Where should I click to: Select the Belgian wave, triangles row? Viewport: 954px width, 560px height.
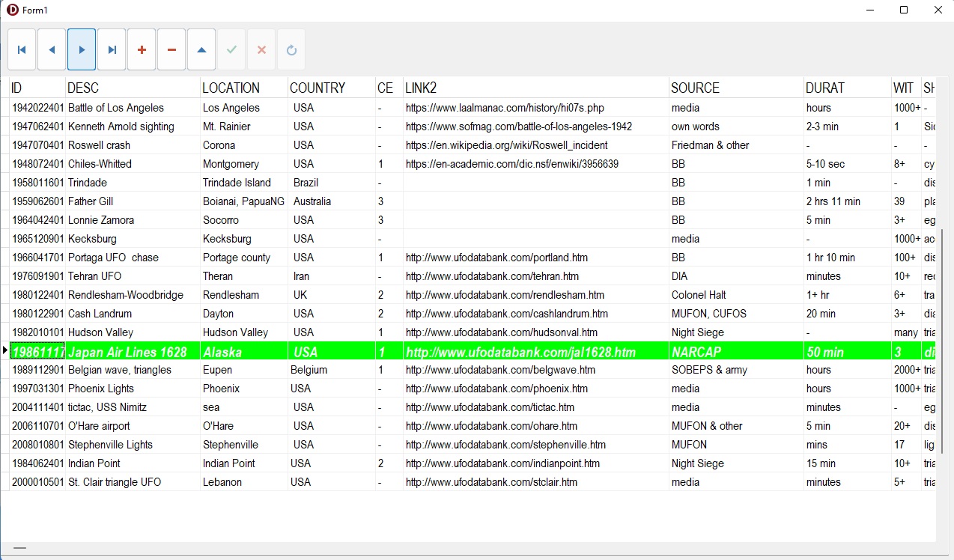120,370
